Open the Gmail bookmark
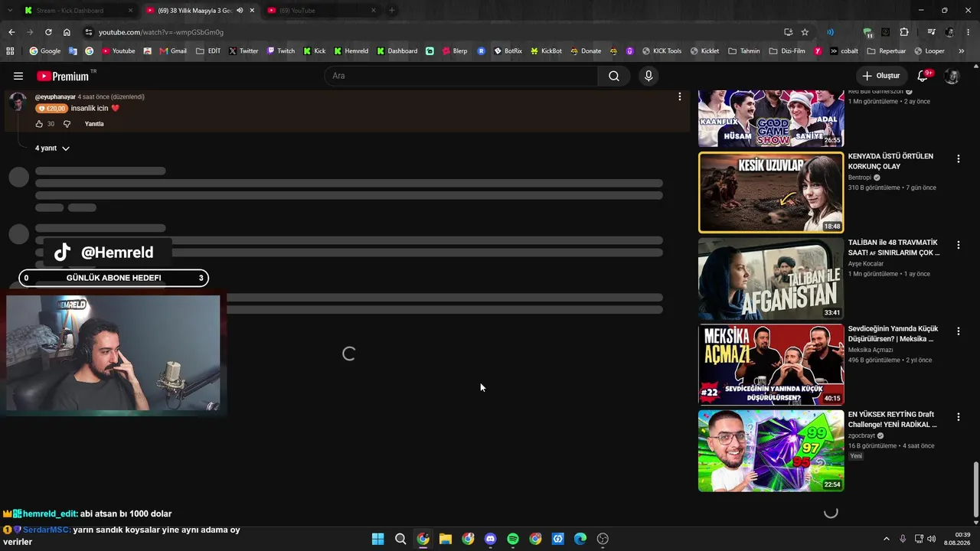The width and height of the screenshot is (980, 551). (x=173, y=51)
